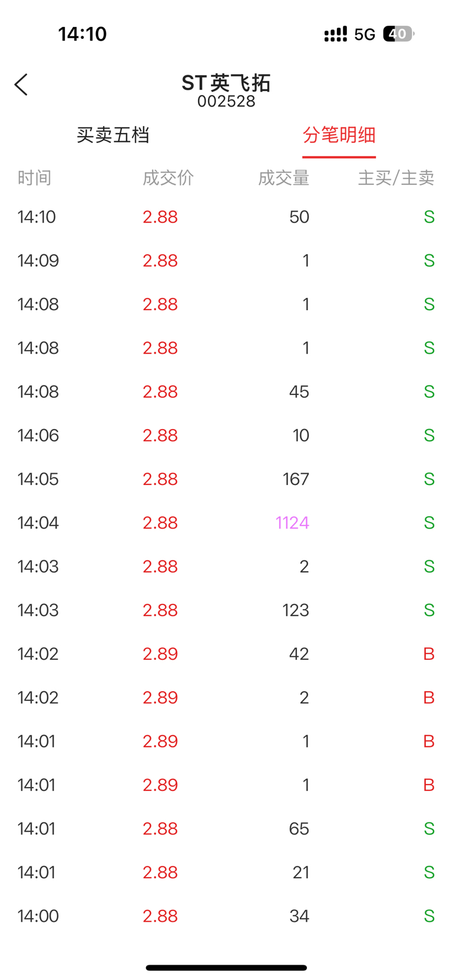Tap the 5G network indicator
453x980 pixels.
coord(365,35)
